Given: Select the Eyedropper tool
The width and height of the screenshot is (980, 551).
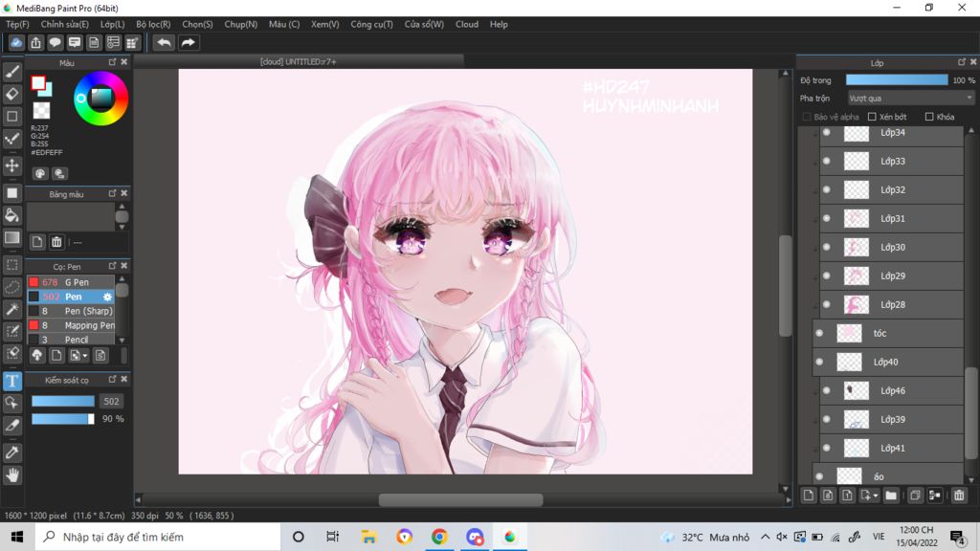Looking at the screenshot, I should coord(11,452).
